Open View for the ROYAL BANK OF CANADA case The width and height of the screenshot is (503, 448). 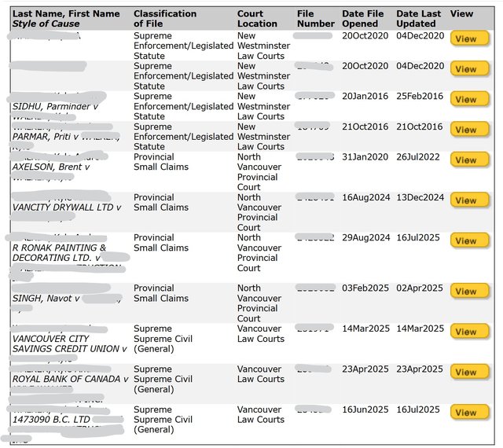click(x=470, y=372)
